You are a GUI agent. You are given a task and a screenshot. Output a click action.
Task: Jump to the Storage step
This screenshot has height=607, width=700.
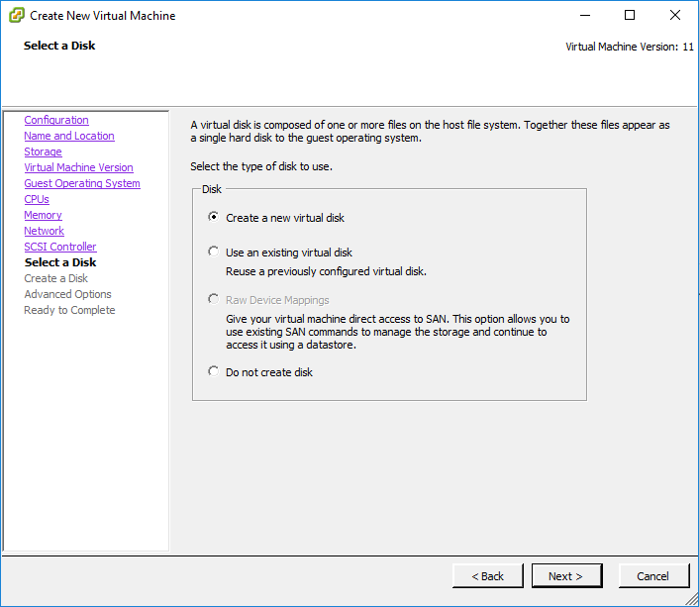(x=43, y=152)
